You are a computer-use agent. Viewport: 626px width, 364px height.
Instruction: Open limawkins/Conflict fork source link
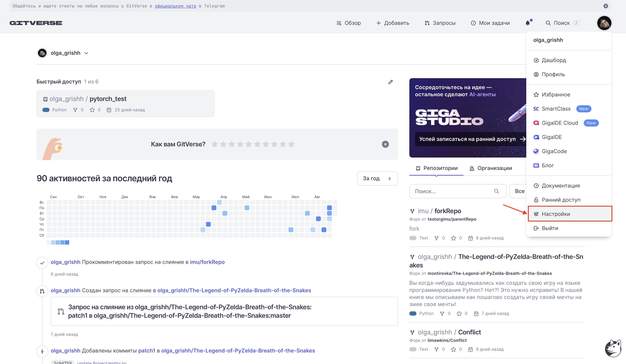coord(447,340)
